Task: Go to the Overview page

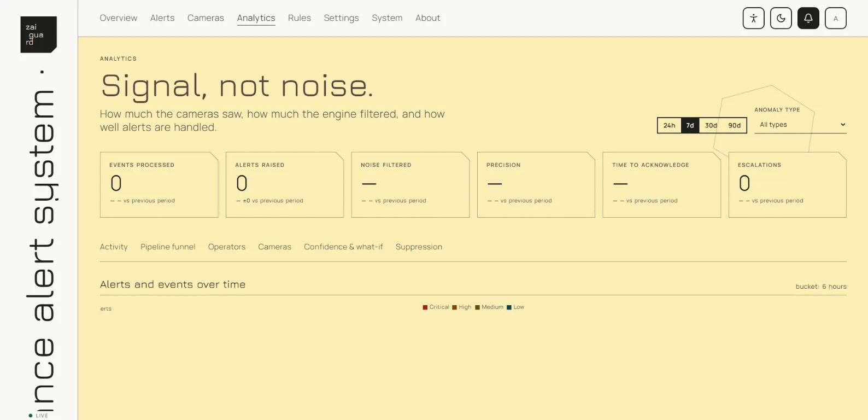Action: click(118, 18)
